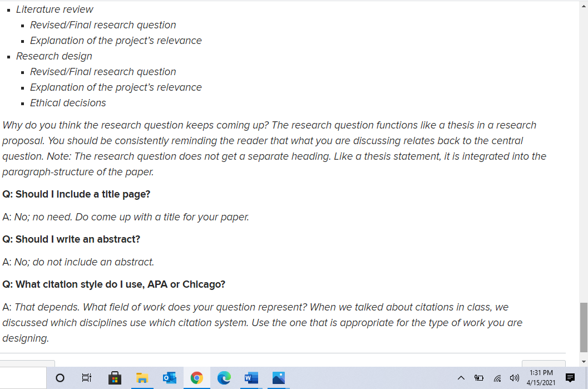Switch to Microsoft Word in taskbar
This screenshot has height=389, width=588.
(x=251, y=378)
